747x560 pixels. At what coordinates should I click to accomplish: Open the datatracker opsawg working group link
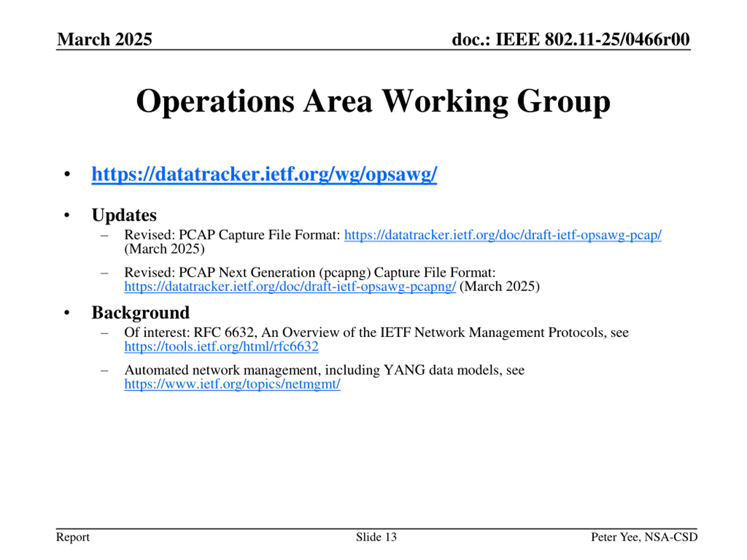pyautogui.click(x=264, y=174)
